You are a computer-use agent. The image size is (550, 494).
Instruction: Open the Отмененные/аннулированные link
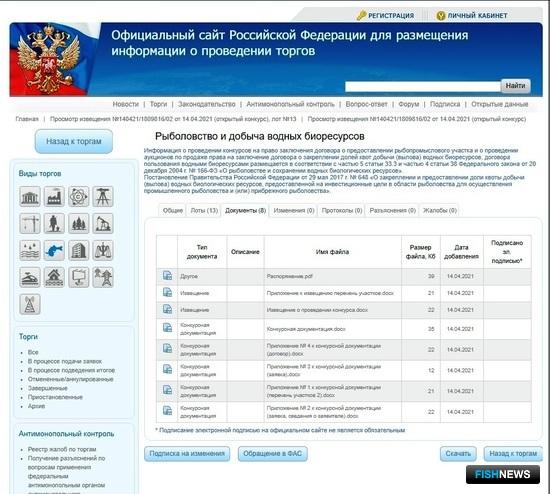[71, 379]
